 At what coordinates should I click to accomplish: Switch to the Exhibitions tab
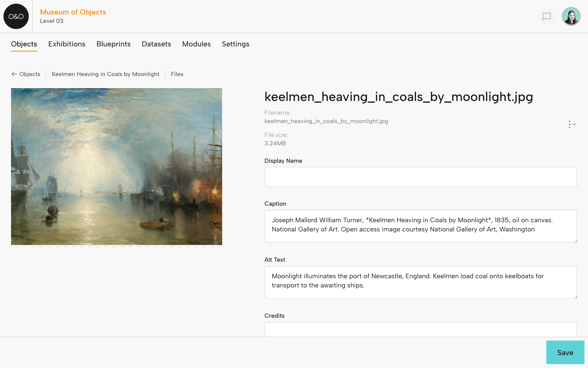coord(67,44)
